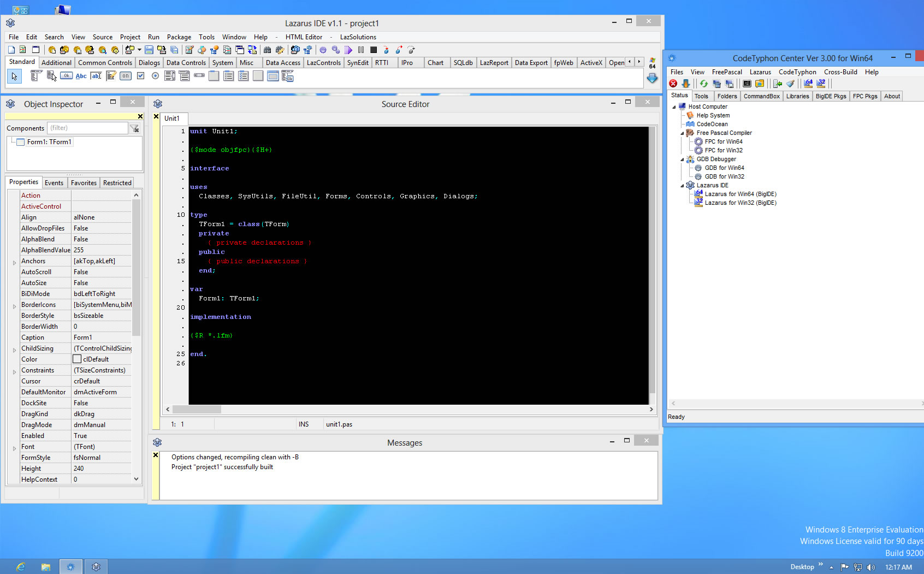Switch to the SynEdit palette tab
Viewport: 924px width, 574px height.
tap(358, 63)
